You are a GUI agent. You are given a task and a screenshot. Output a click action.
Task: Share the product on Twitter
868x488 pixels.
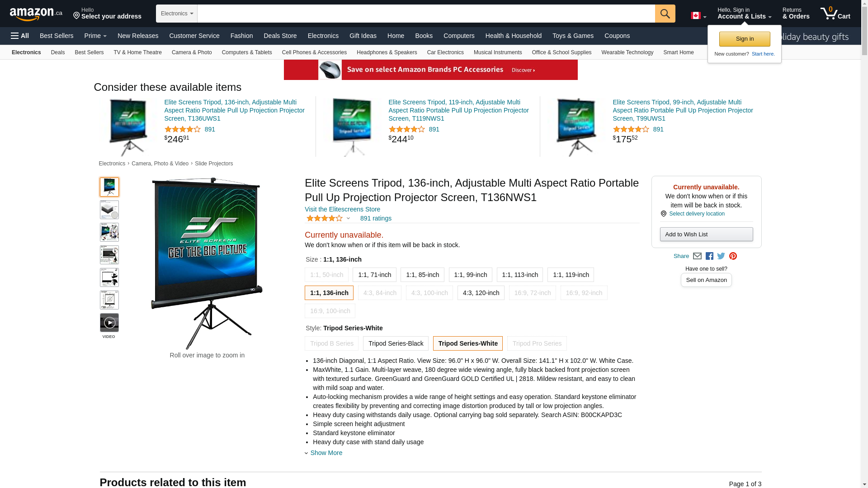(x=721, y=256)
